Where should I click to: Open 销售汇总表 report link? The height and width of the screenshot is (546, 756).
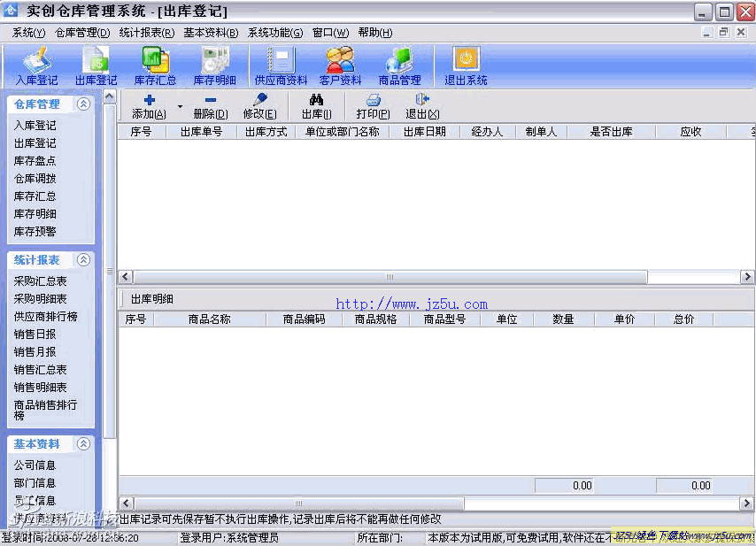click(40, 370)
